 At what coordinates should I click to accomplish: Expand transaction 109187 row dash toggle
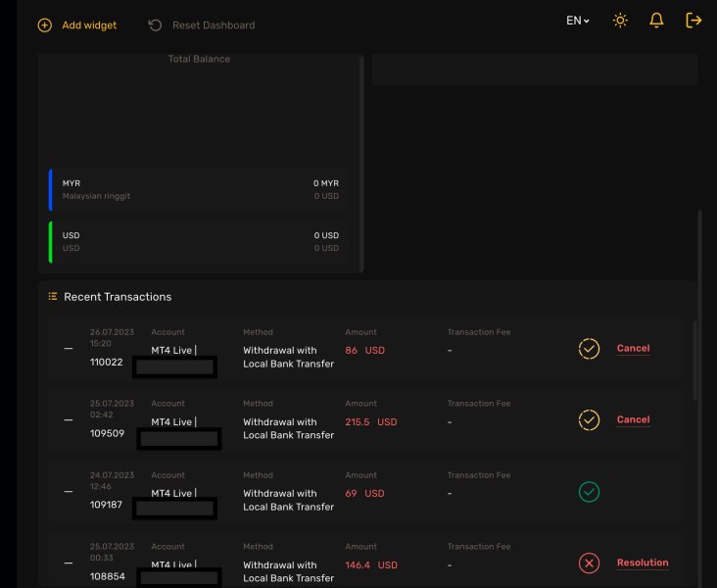point(69,492)
